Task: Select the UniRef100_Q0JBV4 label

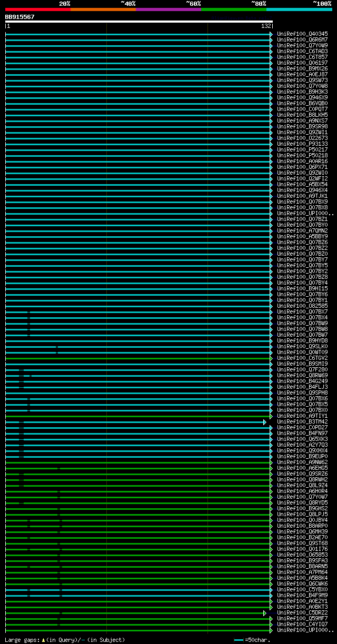Action: click(x=303, y=520)
